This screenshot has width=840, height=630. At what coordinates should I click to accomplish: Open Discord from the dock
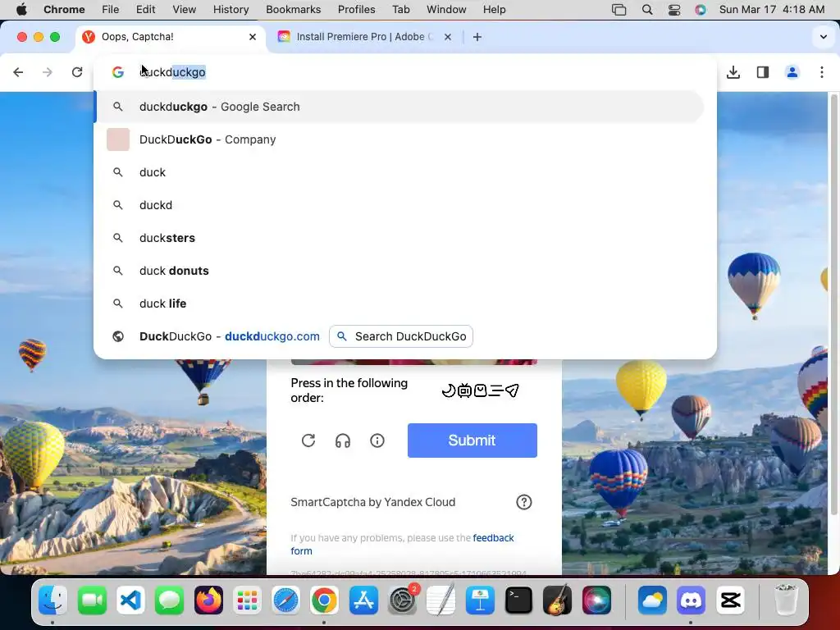(x=691, y=600)
